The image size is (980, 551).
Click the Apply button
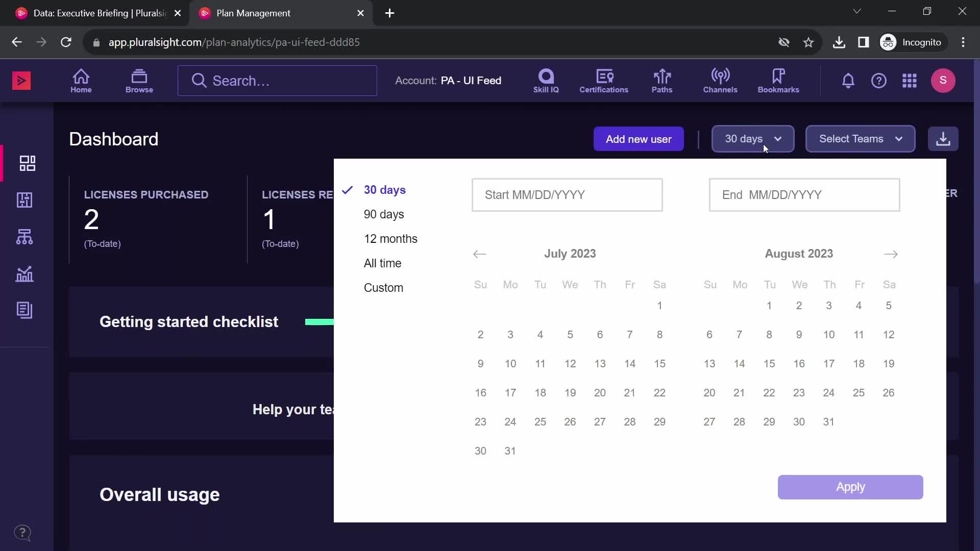click(x=850, y=486)
